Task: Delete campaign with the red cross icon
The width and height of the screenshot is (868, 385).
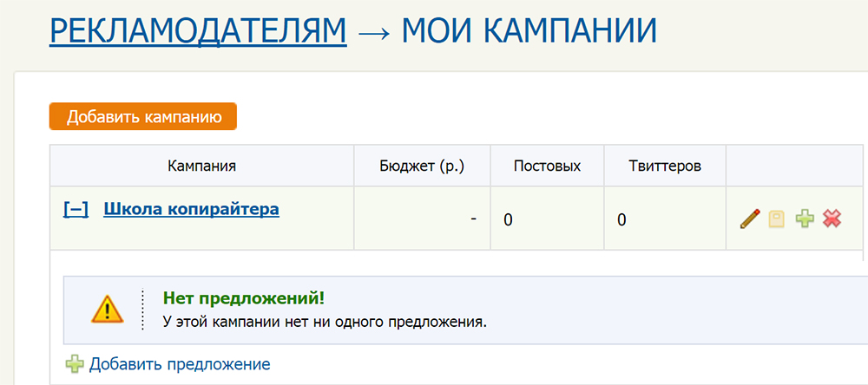Action: point(832,219)
